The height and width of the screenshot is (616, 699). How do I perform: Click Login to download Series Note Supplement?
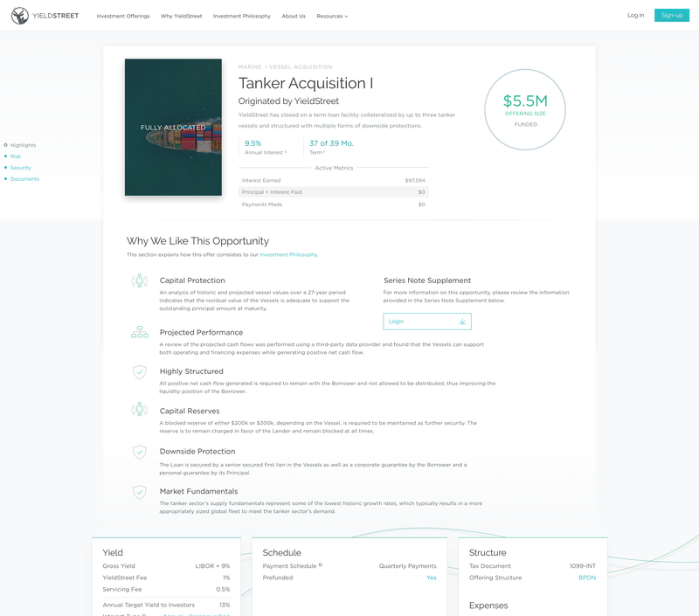(x=427, y=322)
